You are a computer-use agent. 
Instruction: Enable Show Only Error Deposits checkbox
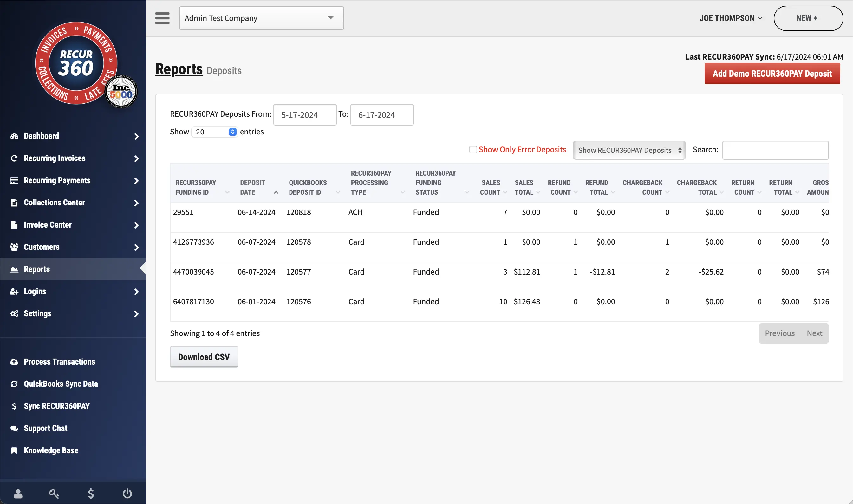click(472, 150)
